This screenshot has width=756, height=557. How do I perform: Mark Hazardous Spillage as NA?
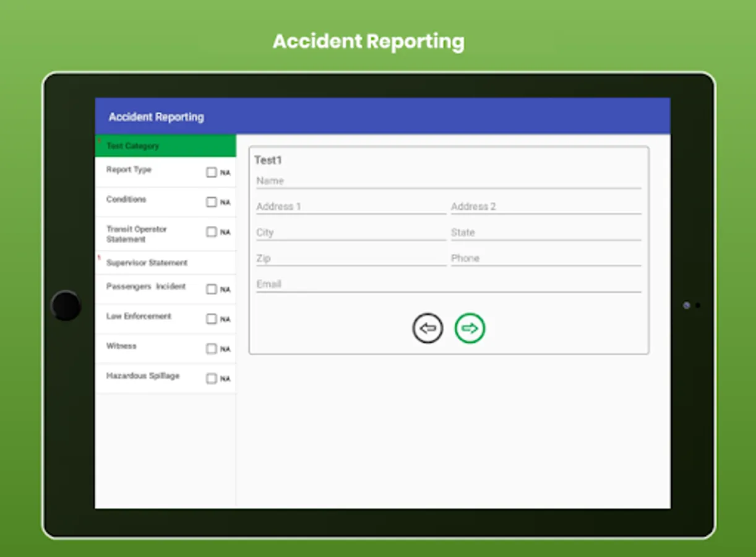pyautogui.click(x=212, y=379)
